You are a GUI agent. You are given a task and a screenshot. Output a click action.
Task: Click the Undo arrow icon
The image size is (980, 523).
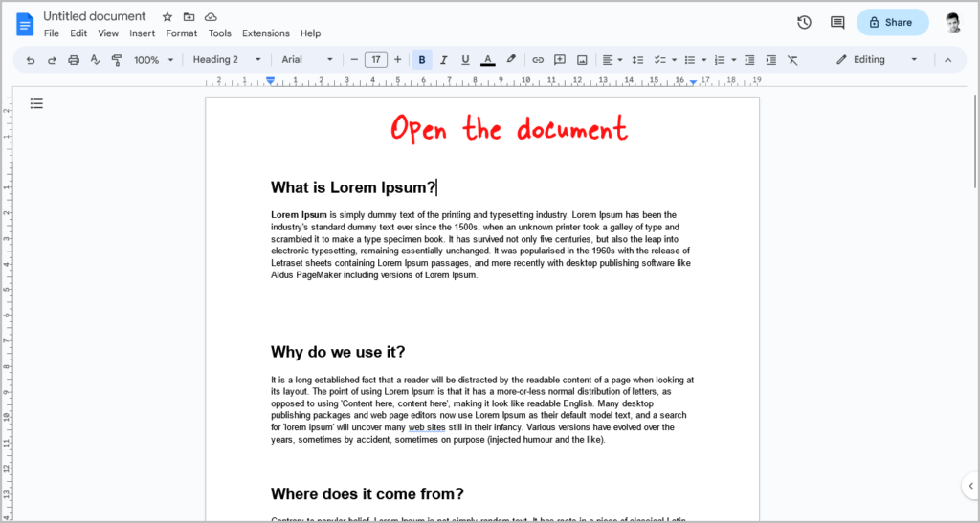30,60
